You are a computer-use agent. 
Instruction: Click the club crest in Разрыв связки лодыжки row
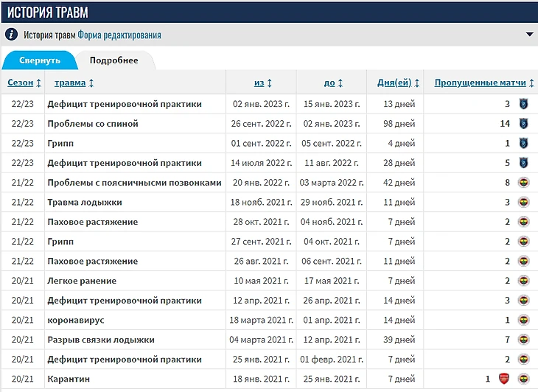(524, 340)
